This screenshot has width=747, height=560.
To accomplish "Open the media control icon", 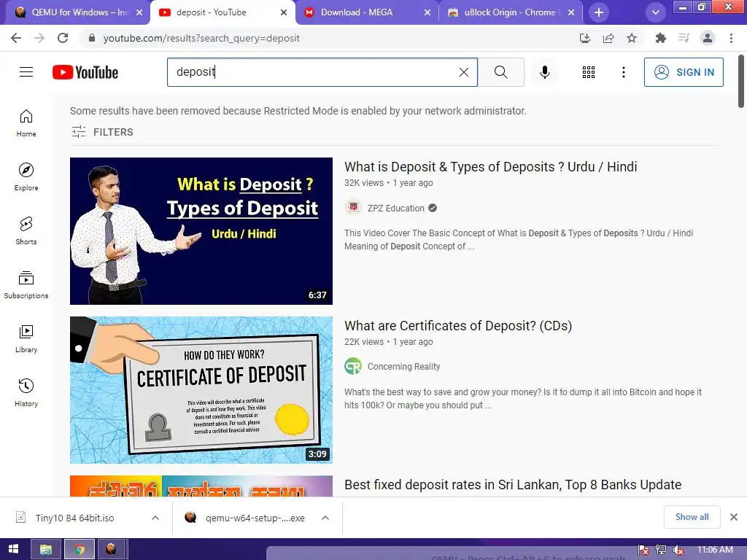I will tap(684, 38).
